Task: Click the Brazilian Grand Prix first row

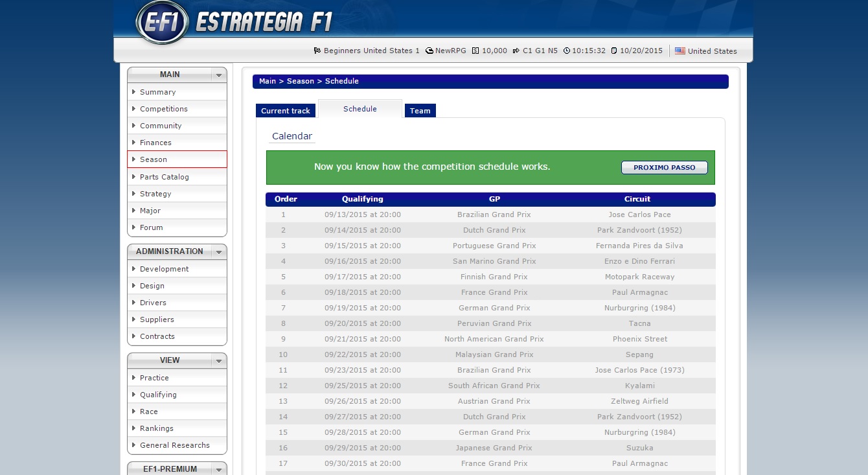Action: 494,214
